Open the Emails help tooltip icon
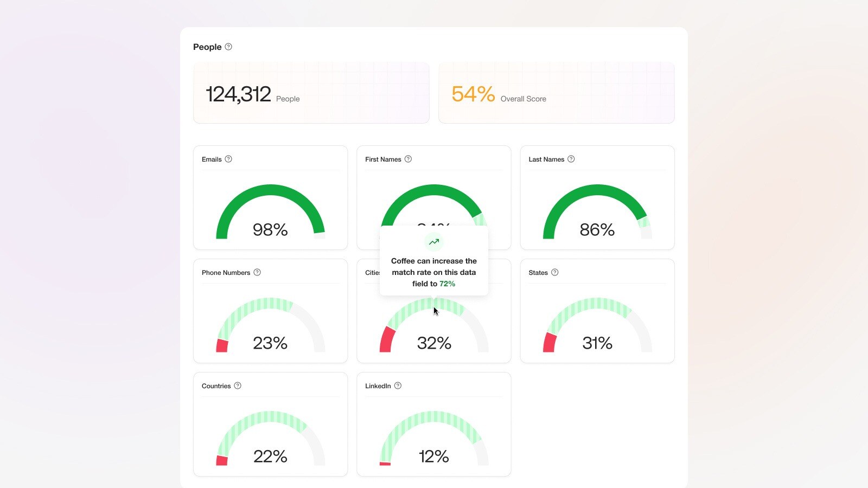This screenshot has width=868, height=488. tap(228, 159)
